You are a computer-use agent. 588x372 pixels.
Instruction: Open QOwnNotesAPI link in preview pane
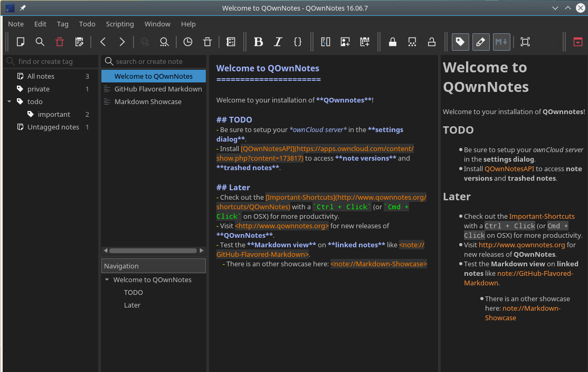[509, 169]
